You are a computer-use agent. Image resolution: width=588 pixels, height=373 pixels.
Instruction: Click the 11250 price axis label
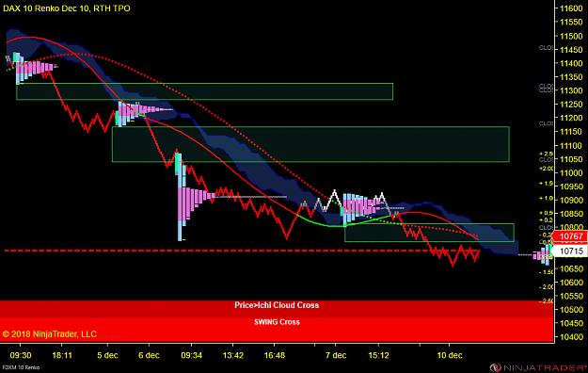pos(571,105)
